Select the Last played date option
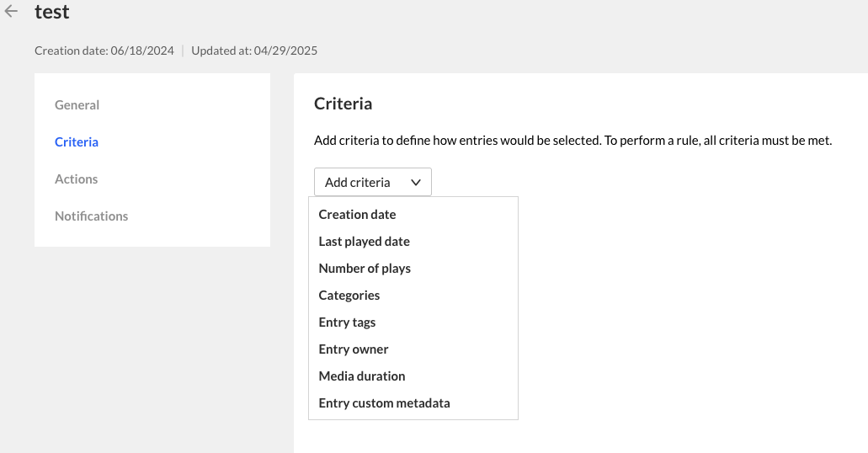Screen dimensions: 868x453 tap(364, 242)
